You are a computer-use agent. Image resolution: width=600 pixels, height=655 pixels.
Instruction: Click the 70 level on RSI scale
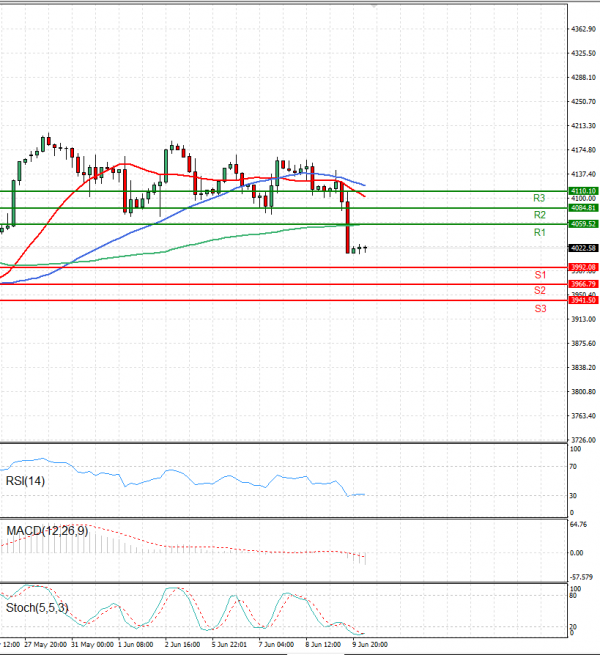pos(573,467)
